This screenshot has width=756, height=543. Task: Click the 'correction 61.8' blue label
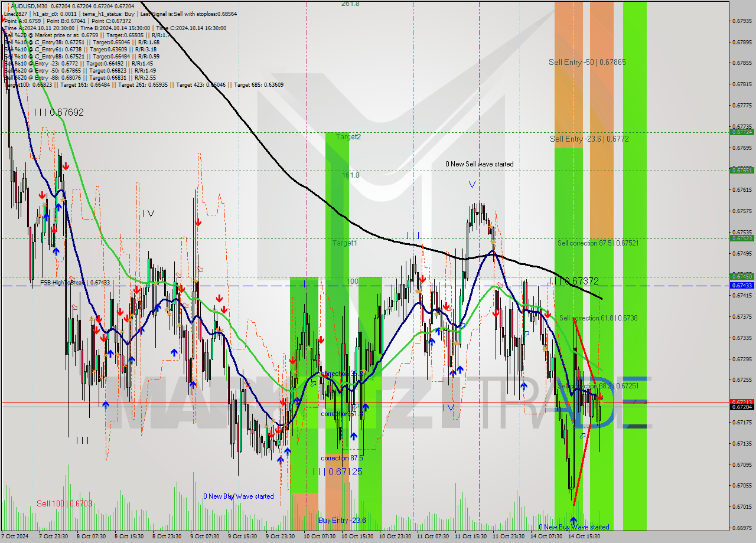[x=341, y=414]
